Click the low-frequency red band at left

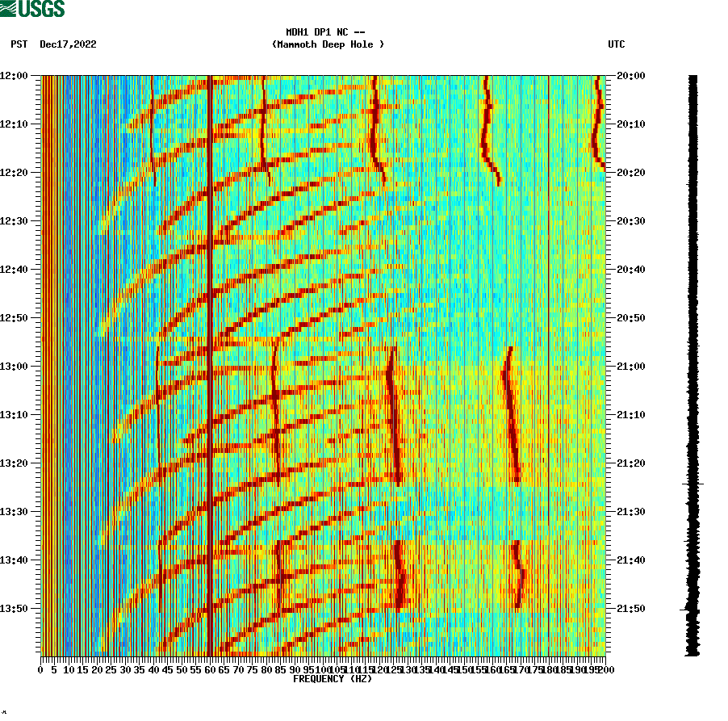48,363
